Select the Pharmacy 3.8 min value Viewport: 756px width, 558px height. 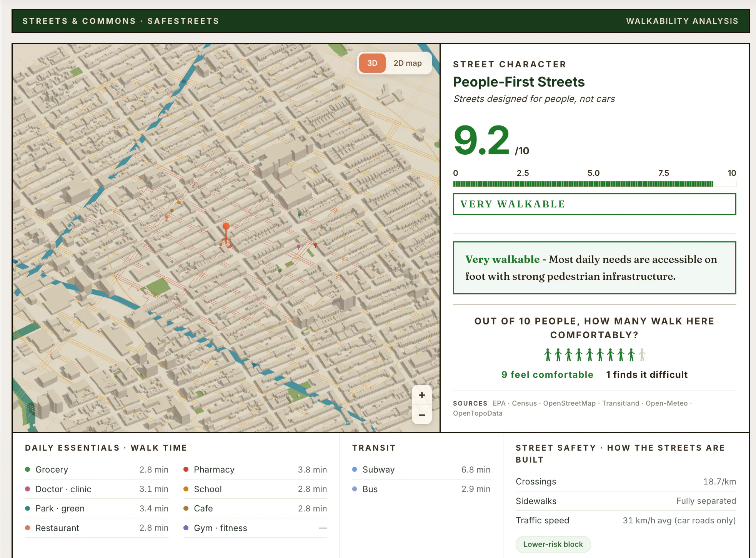click(x=312, y=469)
